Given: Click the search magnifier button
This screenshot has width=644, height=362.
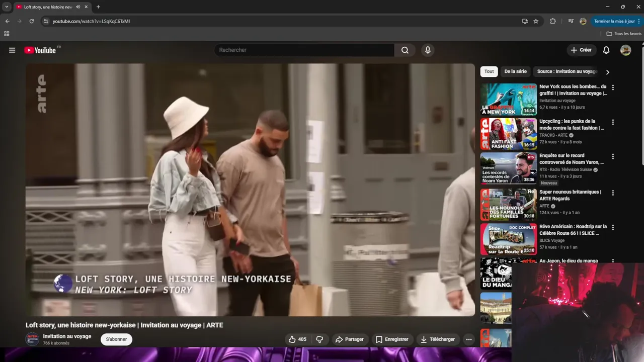Looking at the screenshot, I should pyautogui.click(x=405, y=50).
